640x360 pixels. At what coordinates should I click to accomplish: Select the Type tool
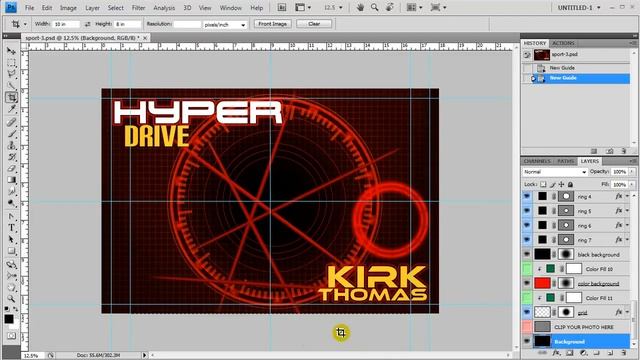pos(11,228)
